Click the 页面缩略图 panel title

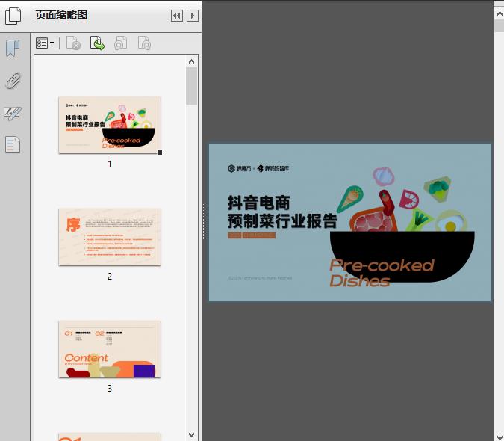61,15
